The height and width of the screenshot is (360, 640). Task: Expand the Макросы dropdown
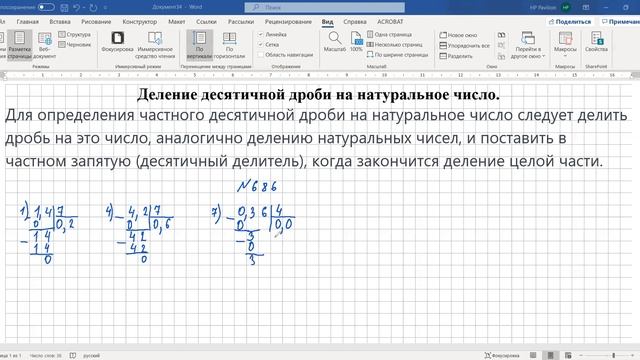565,45
